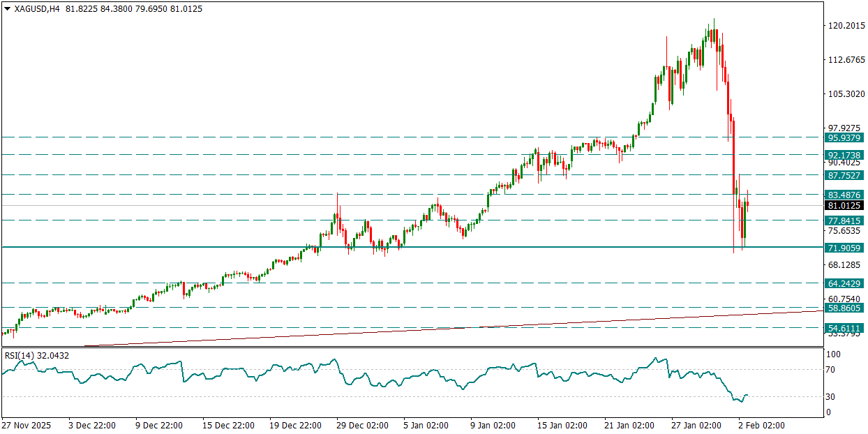This screenshot has height=434, width=868.
Task: Select the 77.8415 price level label
Action: tap(845, 220)
